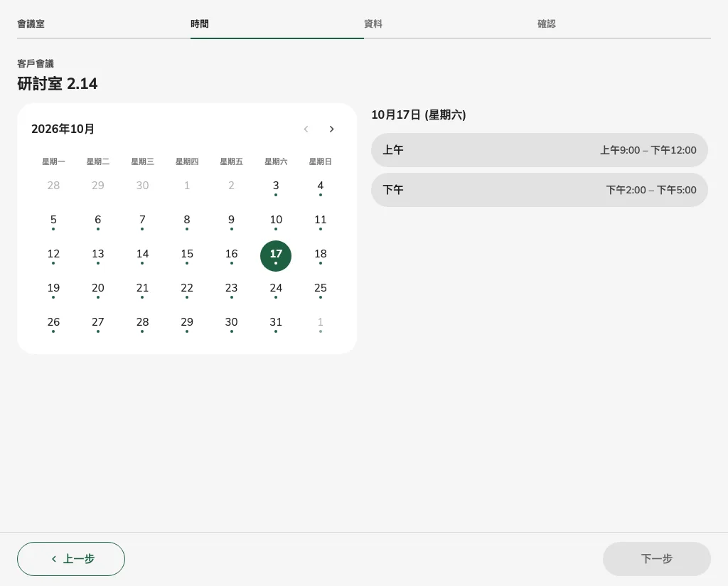Image resolution: width=728 pixels, height=586 pixels.
Task: Click the 星期三 weekday header
Action: point(142,161)
